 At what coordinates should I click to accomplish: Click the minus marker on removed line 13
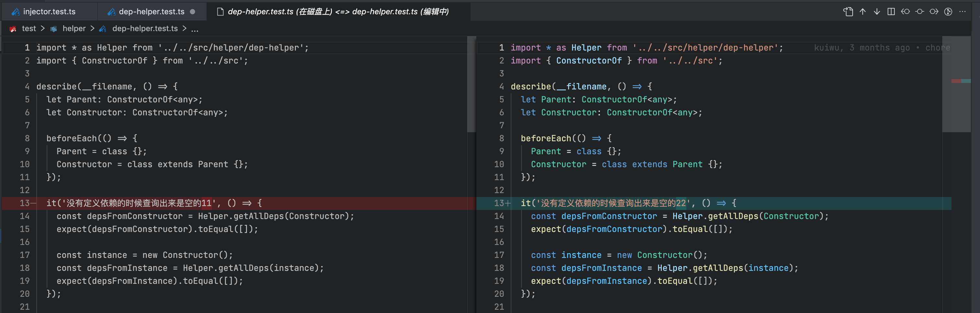33,203
